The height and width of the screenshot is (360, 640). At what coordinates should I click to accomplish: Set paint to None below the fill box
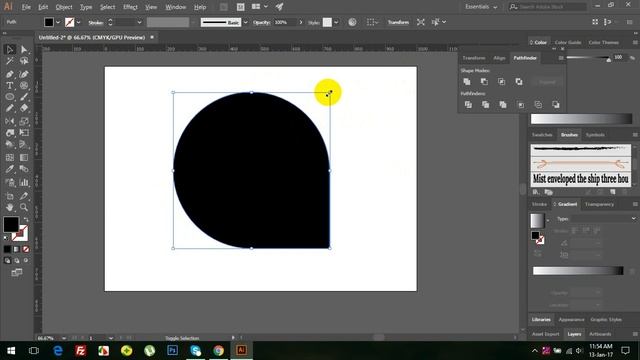tap(26, 249)
